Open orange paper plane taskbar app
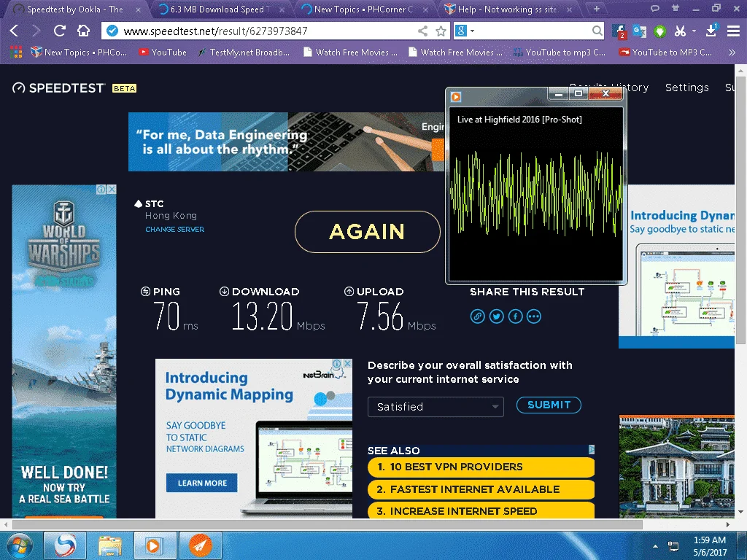This screenshot has width=747, height=560. [x=200, y=545]
